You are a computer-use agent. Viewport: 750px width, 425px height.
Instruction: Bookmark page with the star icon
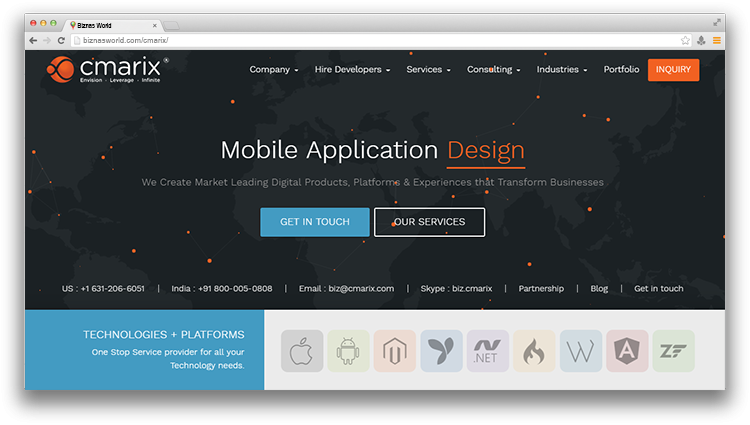685,40
